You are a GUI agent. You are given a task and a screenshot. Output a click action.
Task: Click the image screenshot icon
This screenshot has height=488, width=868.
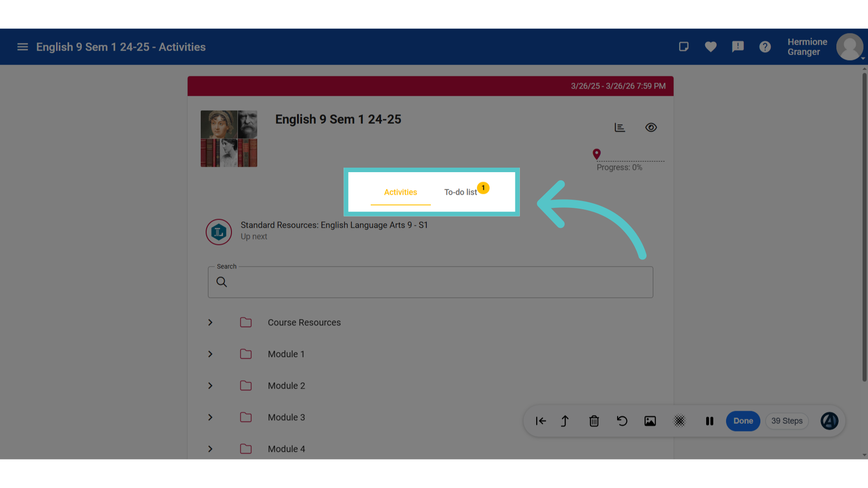pyautogui.click(x=650, y=421)
